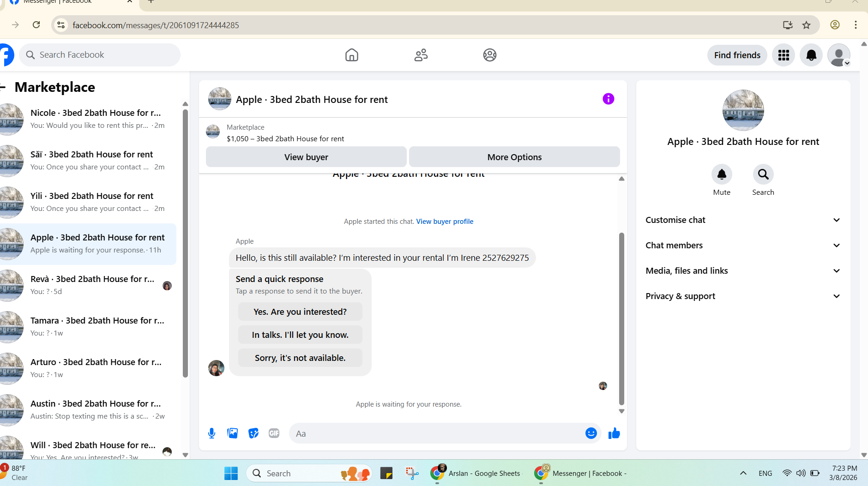Open Wi-Fi settings in the system tray
Screen dimensions: 868x486
(x=787, y=473)
